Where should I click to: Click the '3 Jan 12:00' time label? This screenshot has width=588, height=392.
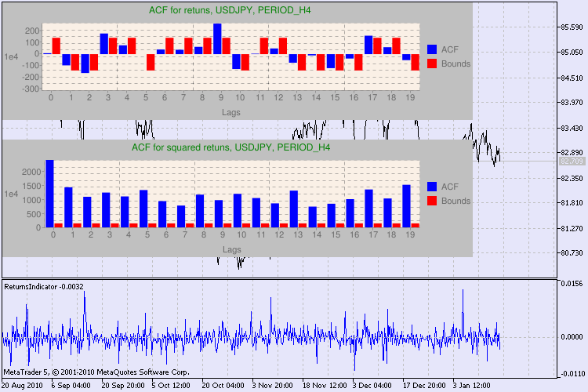click(x=471, y=386)
